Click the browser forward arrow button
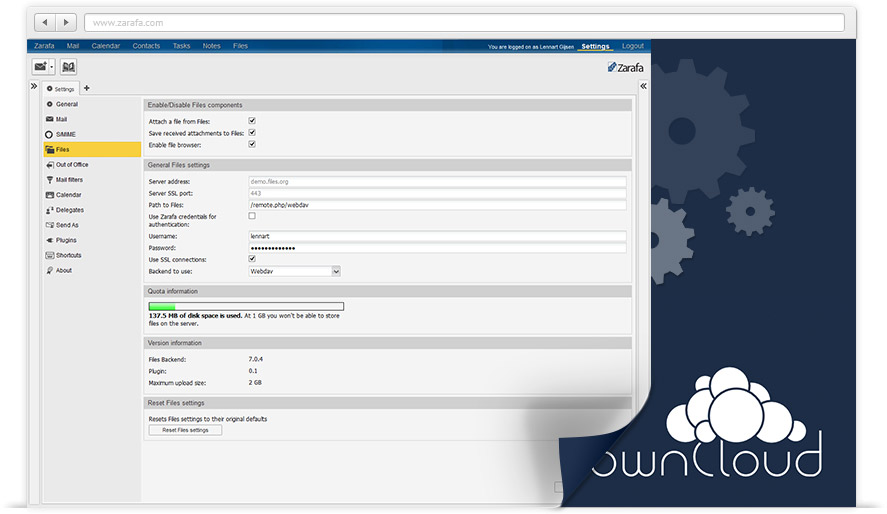887x514 pixels. click(66, 23)
